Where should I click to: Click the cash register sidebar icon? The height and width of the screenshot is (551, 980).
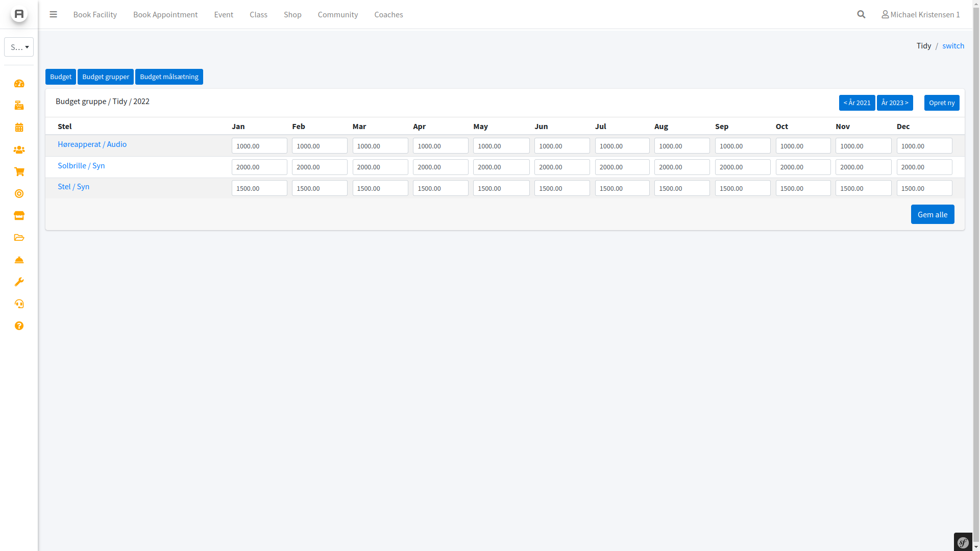[19, 106]
